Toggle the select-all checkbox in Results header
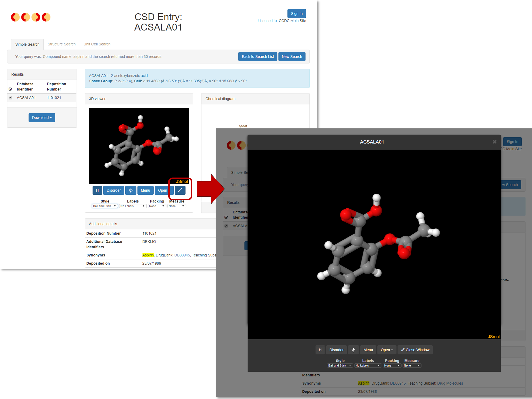This screenshot has height=399, width=532. pos(10,89)
